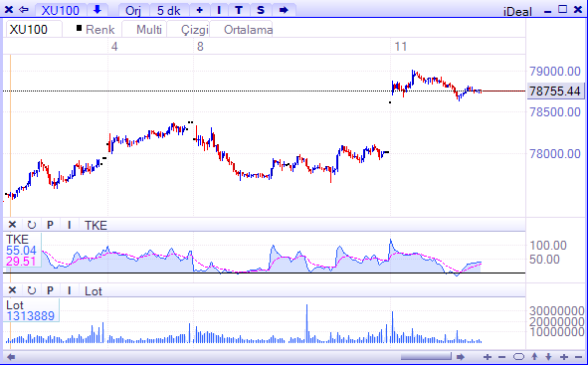The width and height of the screenshot is (588, 365).
Task: Click the 78000.00 price axis label
Action: tap(555, 153)
